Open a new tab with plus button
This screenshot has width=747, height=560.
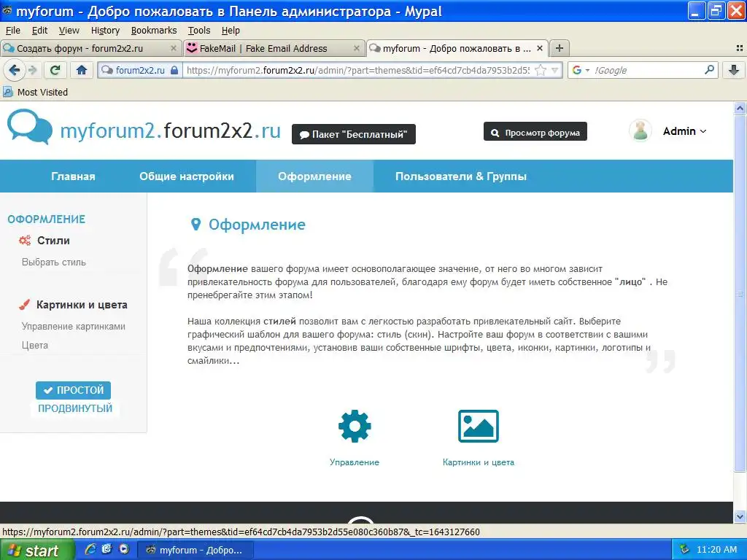[x=560, y=48]
